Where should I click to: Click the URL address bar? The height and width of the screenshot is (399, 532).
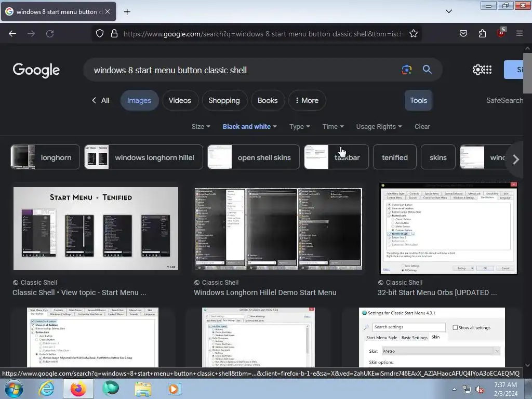pyautogui.click(x=263, y=34)
